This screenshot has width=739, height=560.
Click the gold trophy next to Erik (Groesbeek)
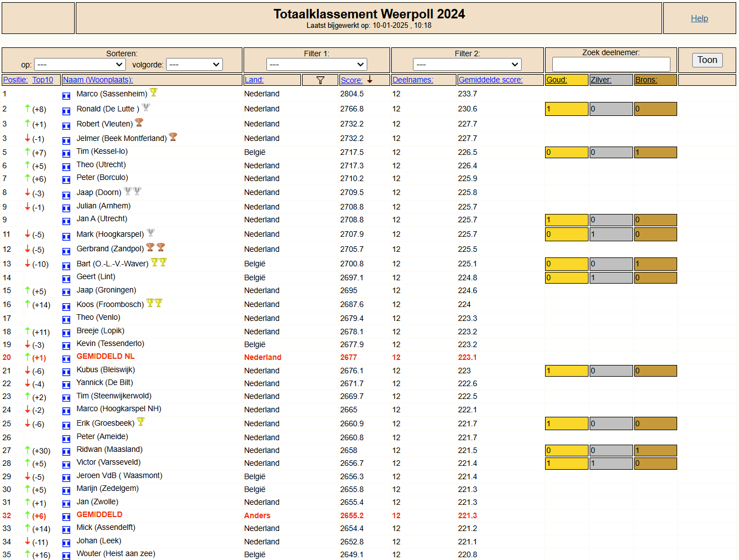pyautogui.click(x=141, y=422)
